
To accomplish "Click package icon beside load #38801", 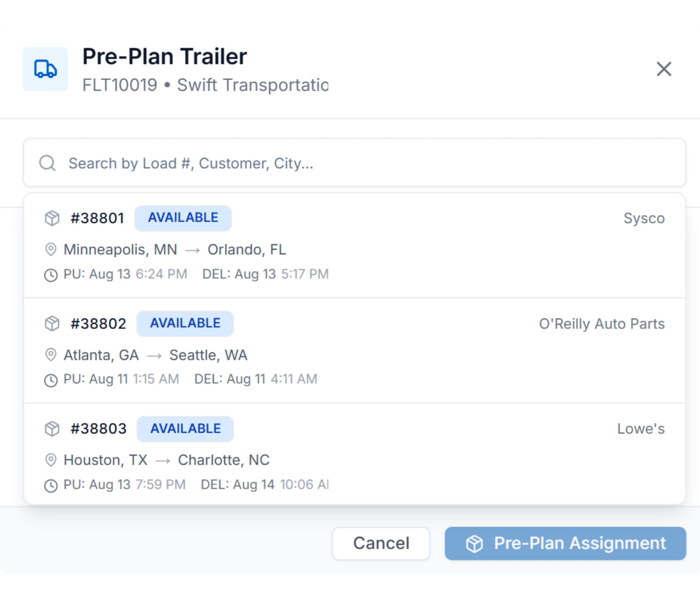I will [x=52, y=218].
